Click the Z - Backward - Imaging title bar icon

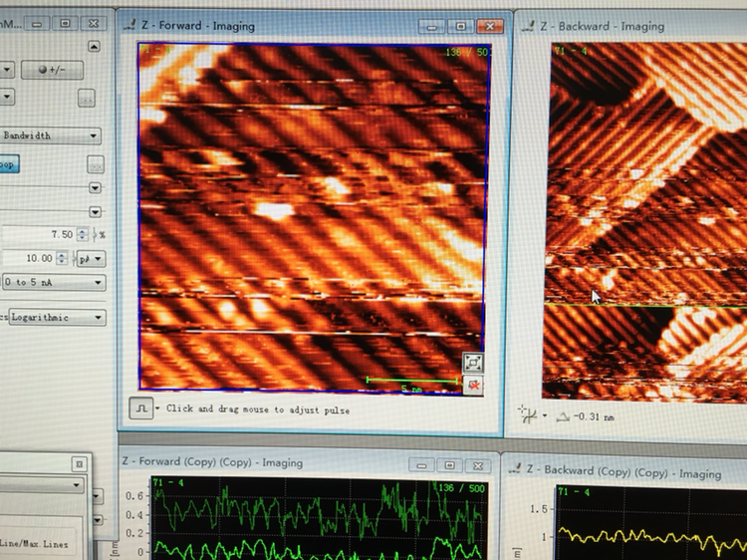tap(527, 26)
